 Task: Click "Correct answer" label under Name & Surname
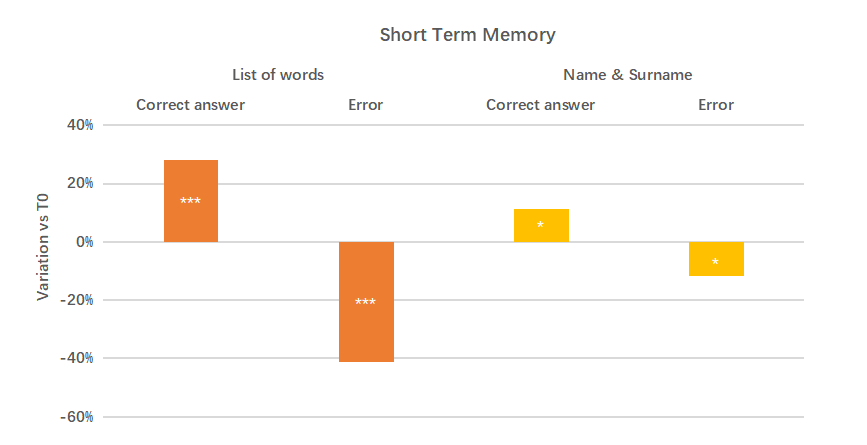pos(540,105)
